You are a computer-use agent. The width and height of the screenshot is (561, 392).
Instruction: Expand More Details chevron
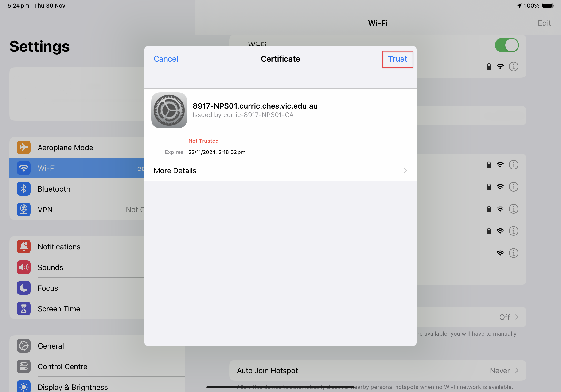(405, 171)
